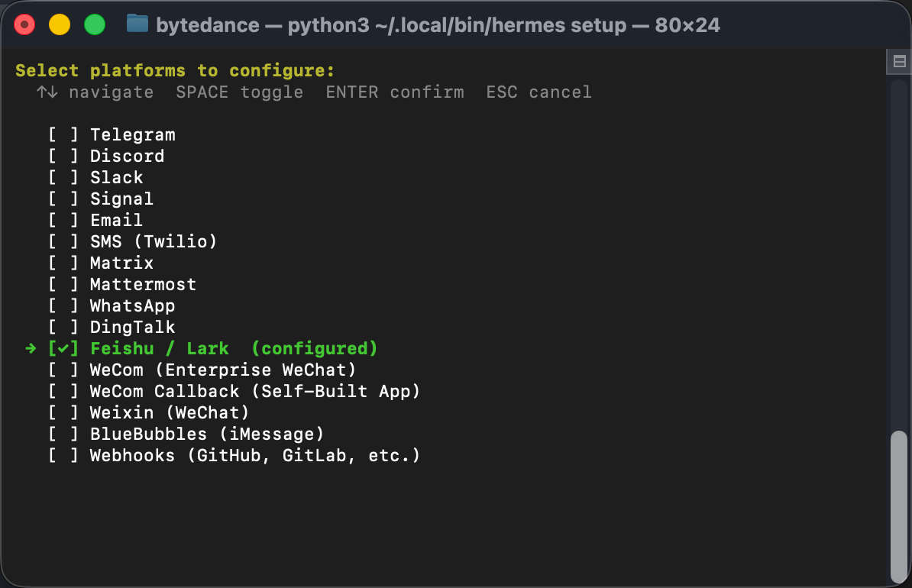Uncheck the Feishu / Lark checkbox

pos(63,348)
